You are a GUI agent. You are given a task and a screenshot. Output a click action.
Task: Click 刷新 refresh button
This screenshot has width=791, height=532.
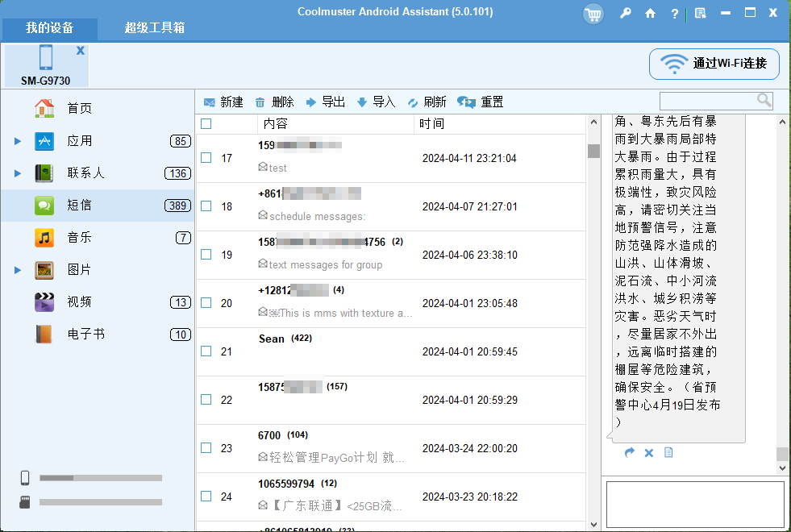pyautogui.click(x=427, y=102)
